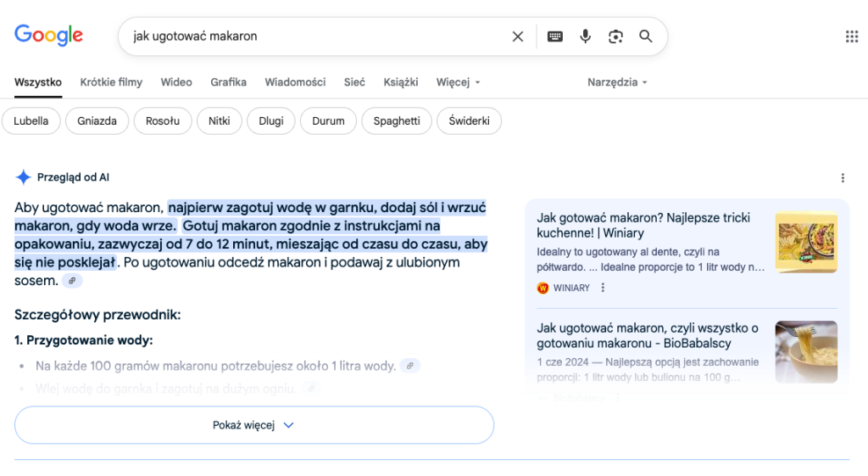This screenshot has height=476, width=868.
Task: Filter results by Dlugi chip
Action: [x=270, y=120]
